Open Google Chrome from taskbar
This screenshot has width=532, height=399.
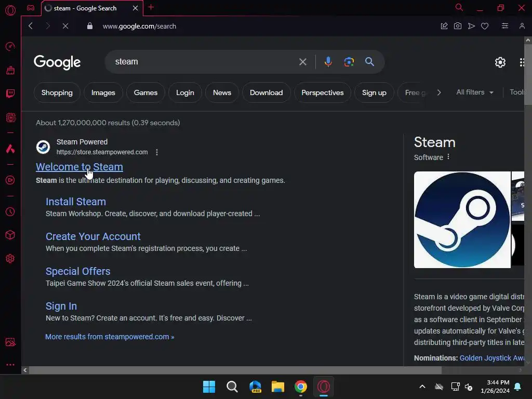301,387
